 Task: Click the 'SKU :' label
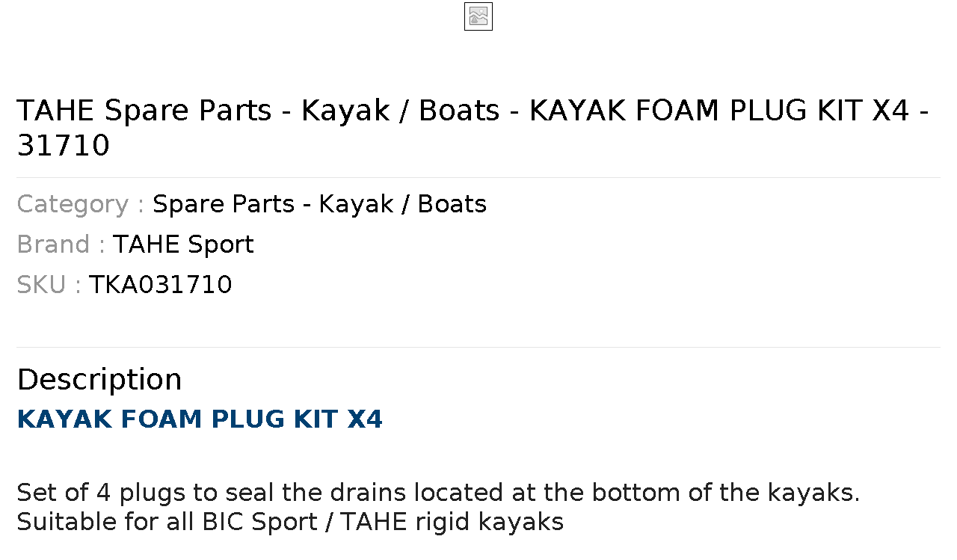coord(49,285)
